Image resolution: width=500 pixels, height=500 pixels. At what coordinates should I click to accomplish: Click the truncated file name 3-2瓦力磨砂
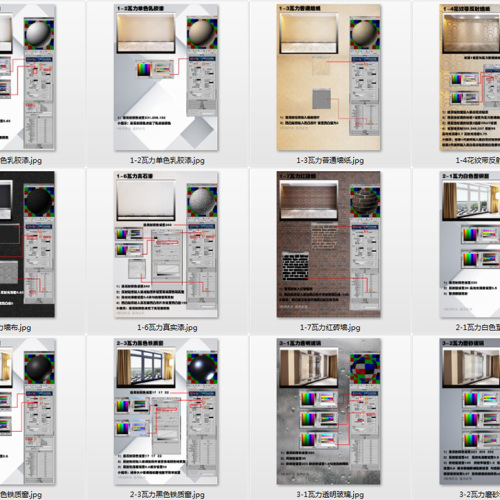(x=479, y=494)
